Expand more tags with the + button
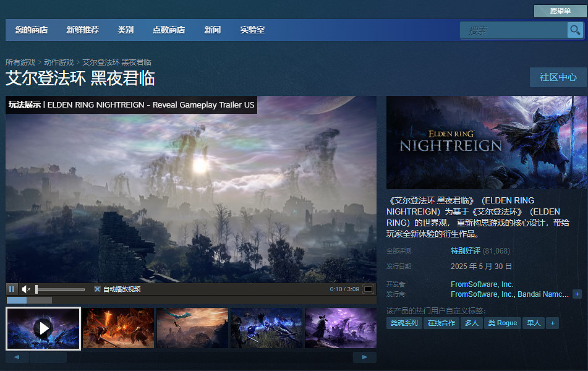 click(552, 323)
